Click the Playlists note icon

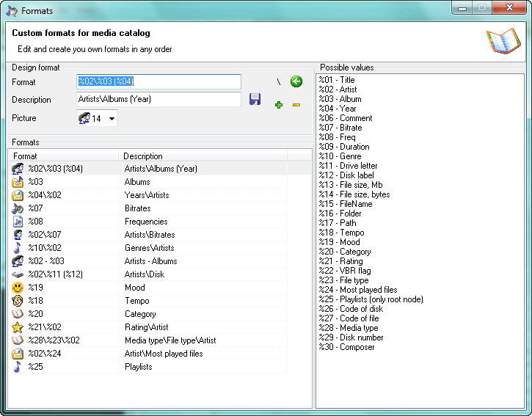[18, 367]
